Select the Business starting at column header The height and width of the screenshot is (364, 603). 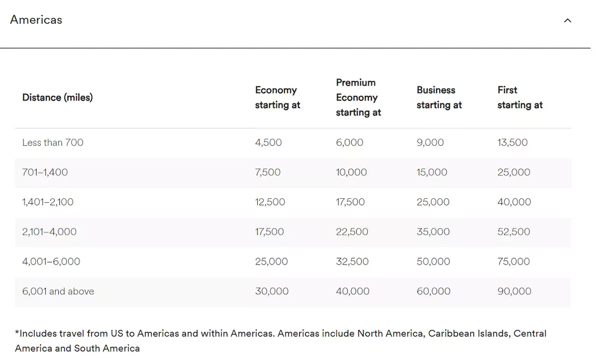pos(439,97)
